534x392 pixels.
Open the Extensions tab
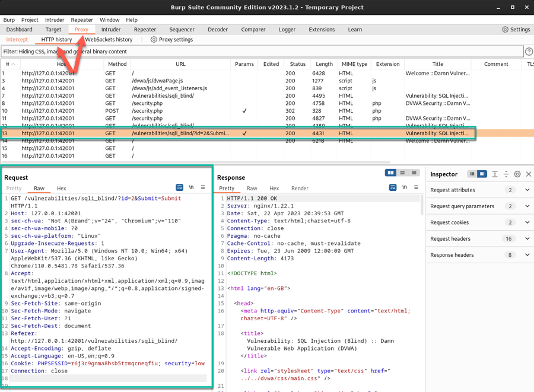[x=322, y=30]
